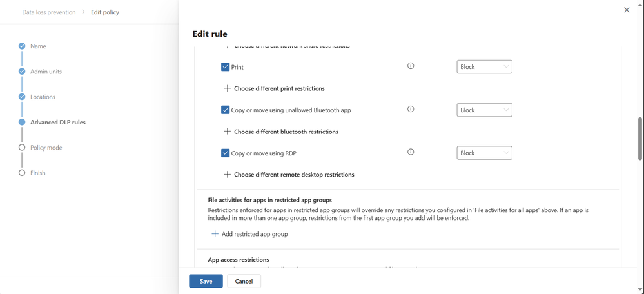This screenshot has width=644, height=294.
Task: Click plus icon for different bluetooth restrictions
Action: point(227,132)
